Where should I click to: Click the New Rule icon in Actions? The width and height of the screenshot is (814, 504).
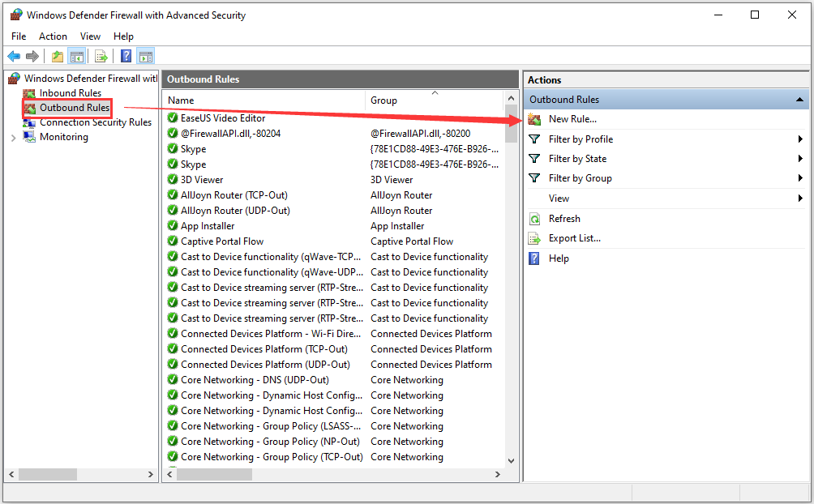pos(534,119)
